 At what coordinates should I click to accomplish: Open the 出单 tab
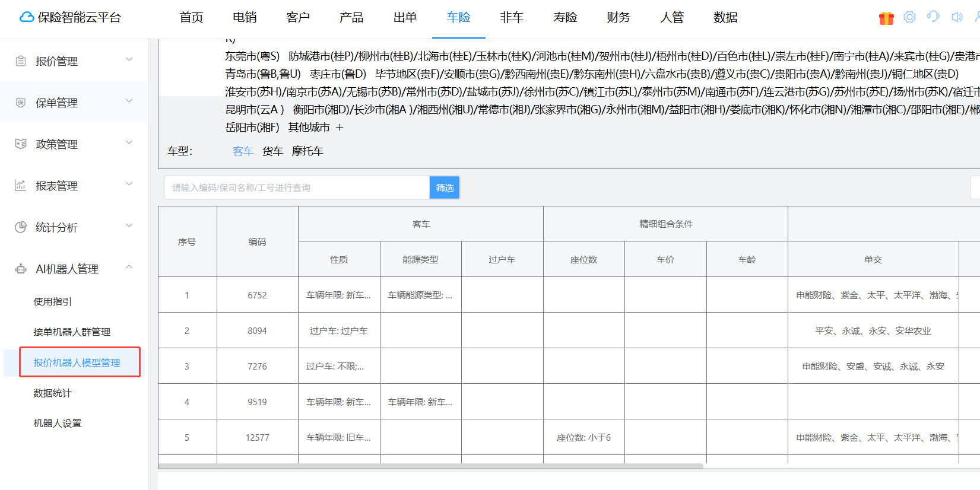click(405, 18)
